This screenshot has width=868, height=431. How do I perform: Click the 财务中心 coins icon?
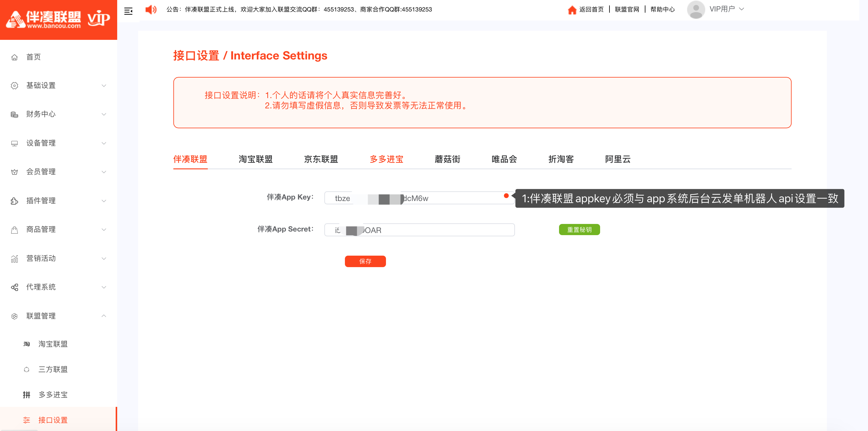point(14,114)
